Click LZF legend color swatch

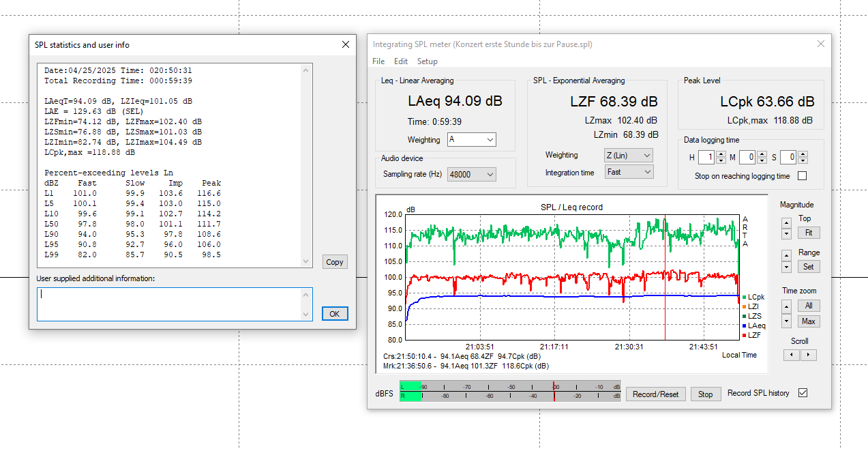click(744, 335)
